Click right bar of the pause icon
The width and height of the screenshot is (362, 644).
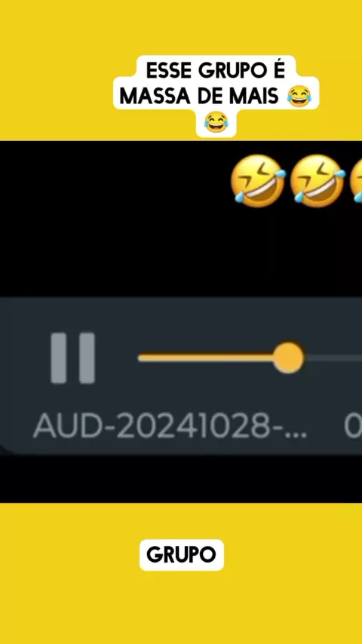pos(87,357)
